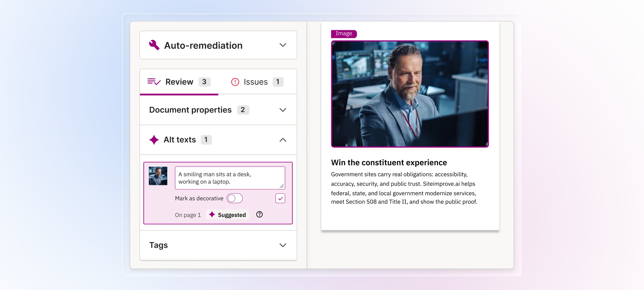
Task: Click the Government sites paragraph text
Action: (x=404, y=188)
